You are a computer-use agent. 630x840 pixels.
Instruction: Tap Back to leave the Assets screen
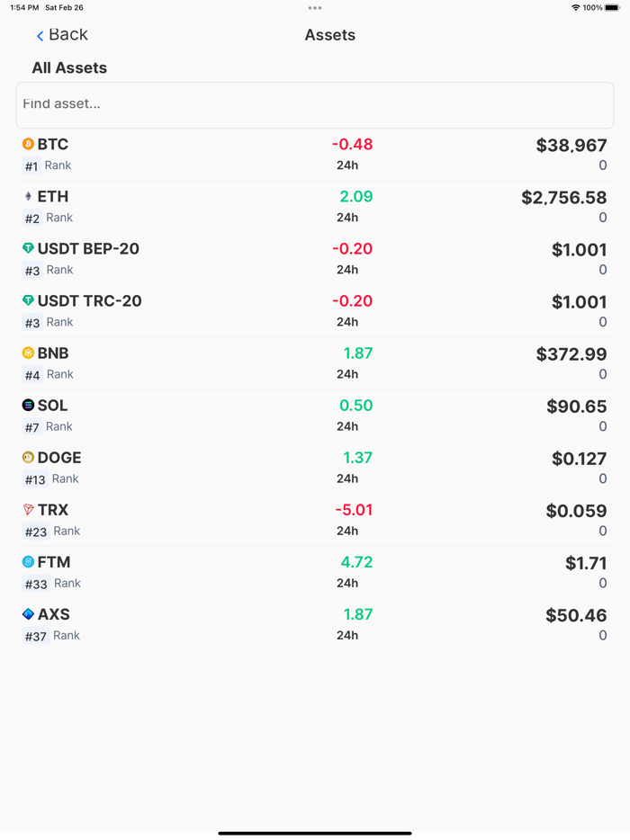point(63,34)
